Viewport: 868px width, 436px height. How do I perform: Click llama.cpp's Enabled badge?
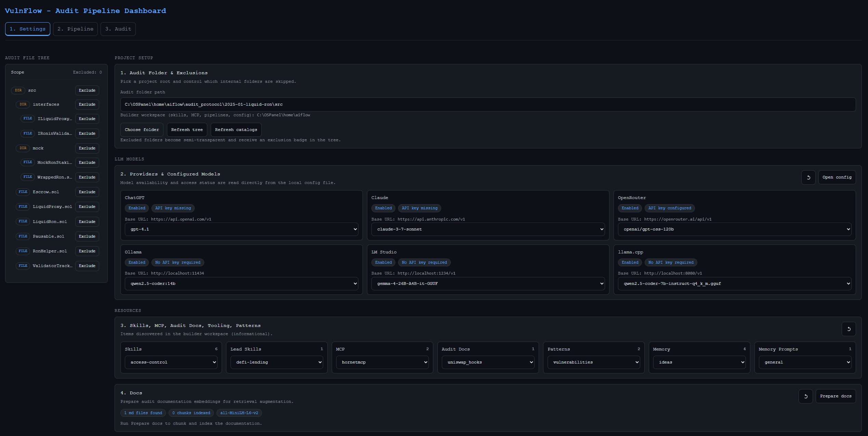point(630,263)
